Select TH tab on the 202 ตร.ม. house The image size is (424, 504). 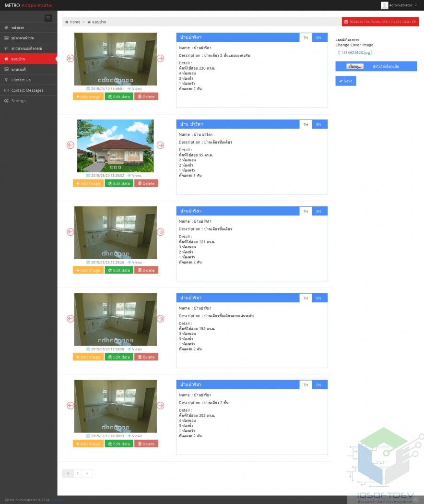click(306, 385)
